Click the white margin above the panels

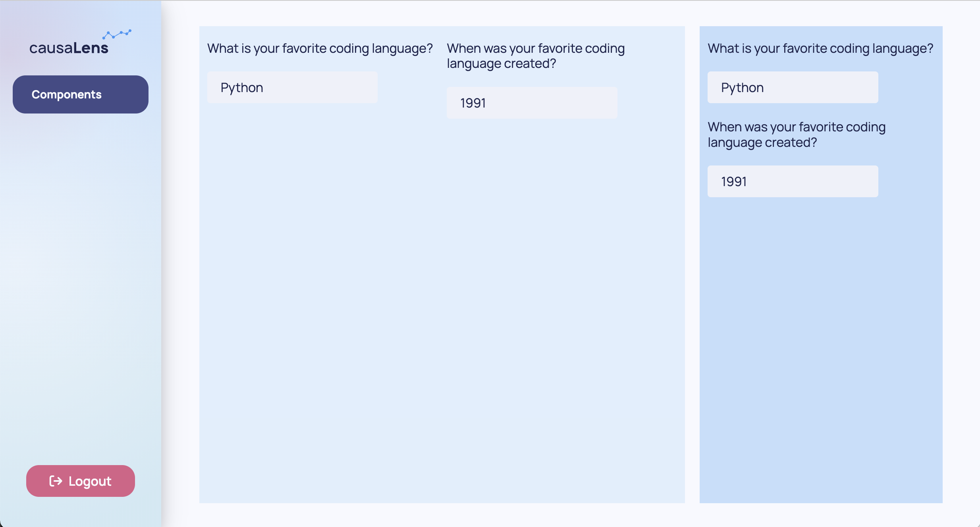click(571, 13)
